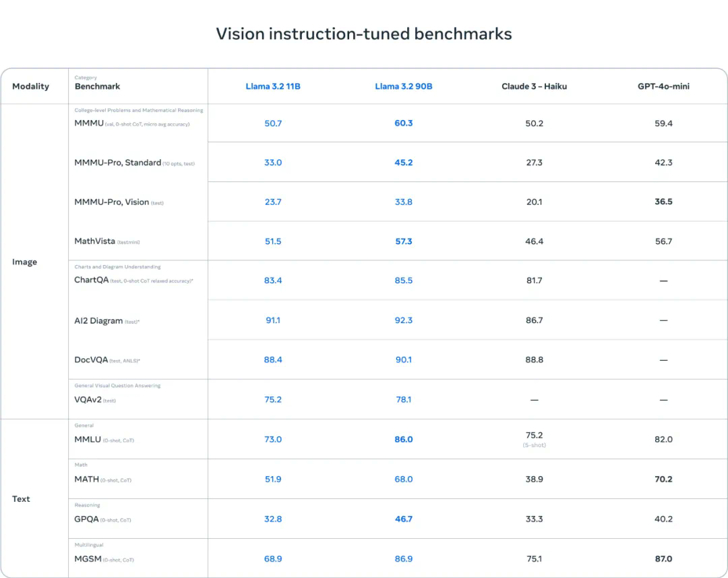The height and width of the screenshot is (578, 728).
Task: Select the MMMU benchmark row label
Action: click(89, 123)
